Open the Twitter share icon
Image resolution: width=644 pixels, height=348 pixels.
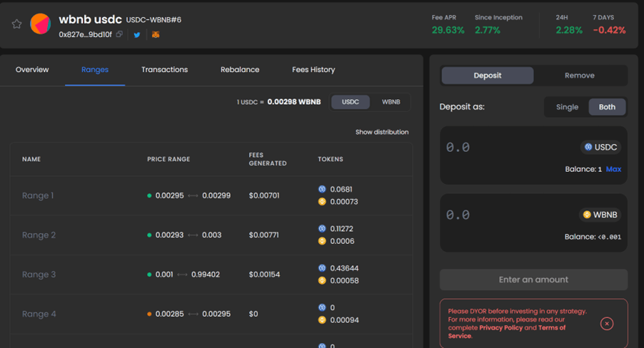[x=137, y=35]
